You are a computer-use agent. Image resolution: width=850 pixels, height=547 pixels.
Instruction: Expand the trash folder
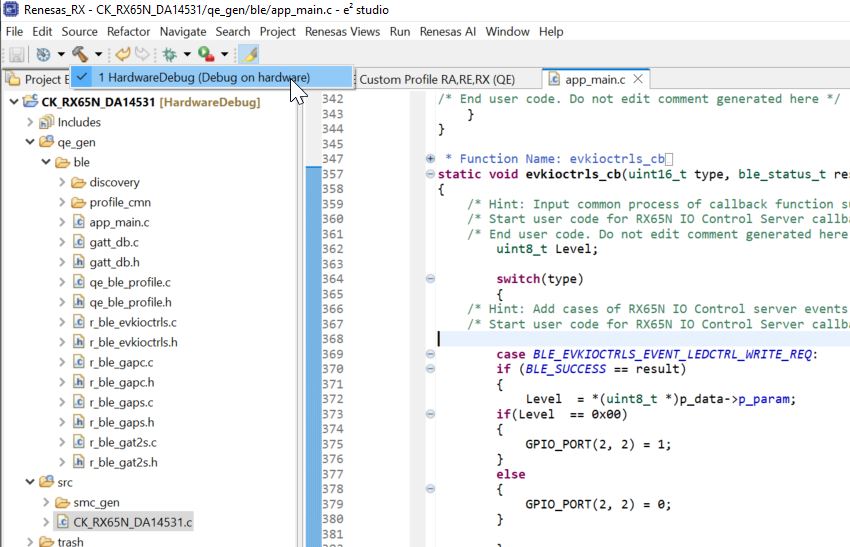(30, 542)
